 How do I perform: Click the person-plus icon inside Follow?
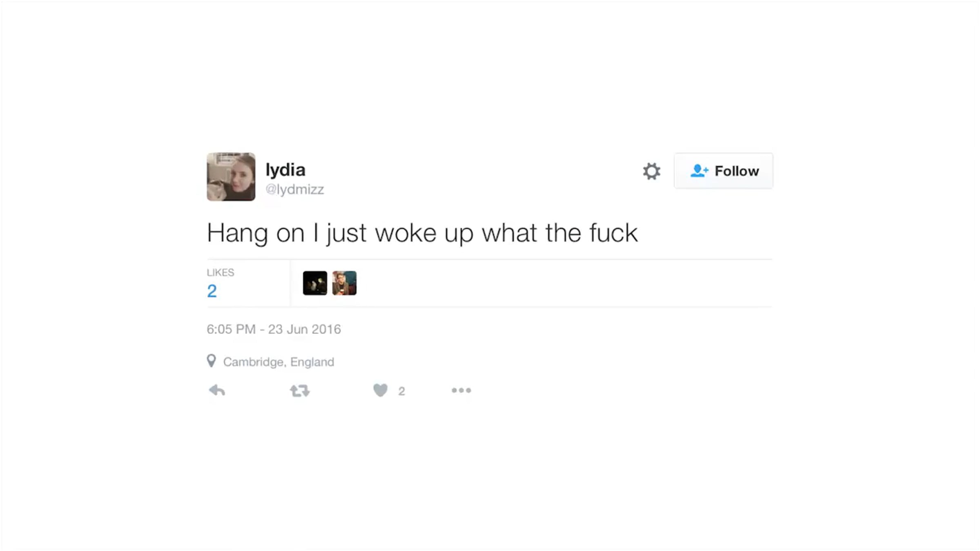pyautogui.click(x=699, y=171)
